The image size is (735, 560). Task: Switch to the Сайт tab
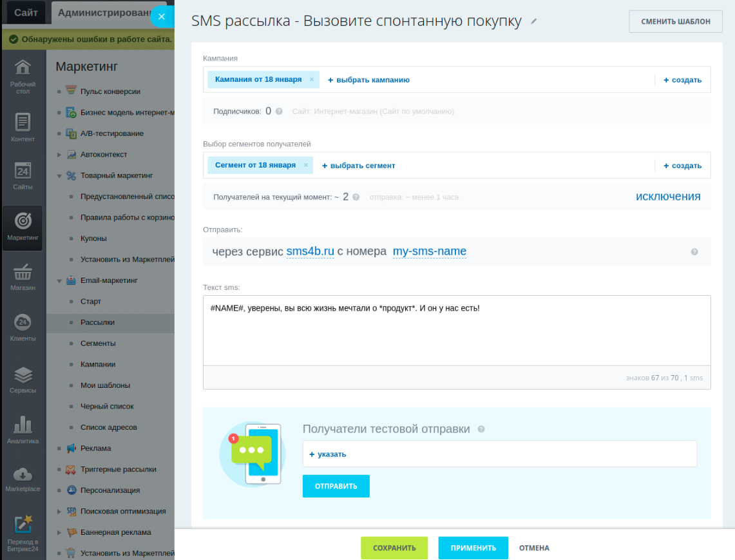coord(25,12)
